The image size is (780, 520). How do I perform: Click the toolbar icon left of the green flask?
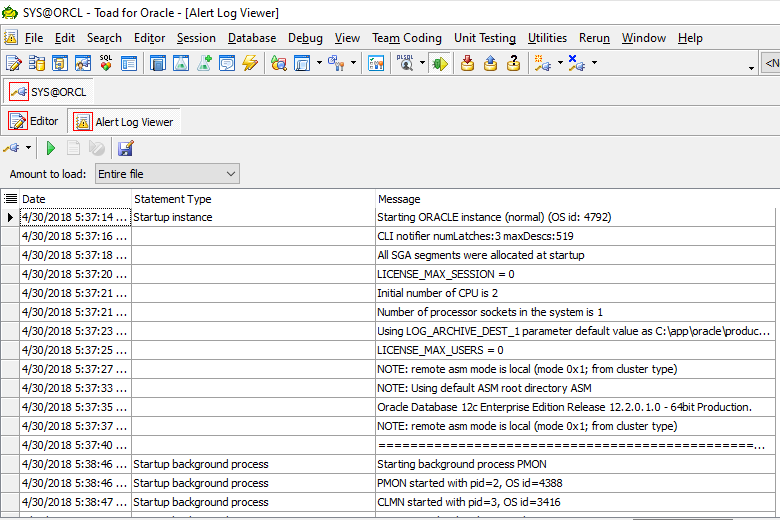click(158, 63)
